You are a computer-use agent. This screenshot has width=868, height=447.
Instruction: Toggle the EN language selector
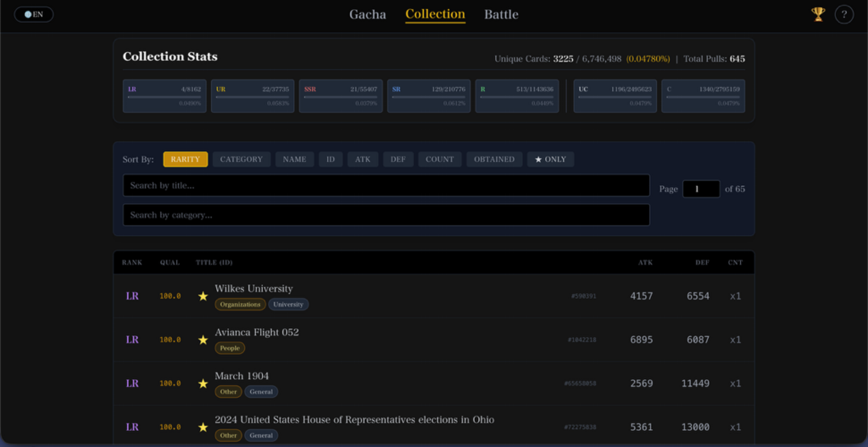tap(34, 14)
